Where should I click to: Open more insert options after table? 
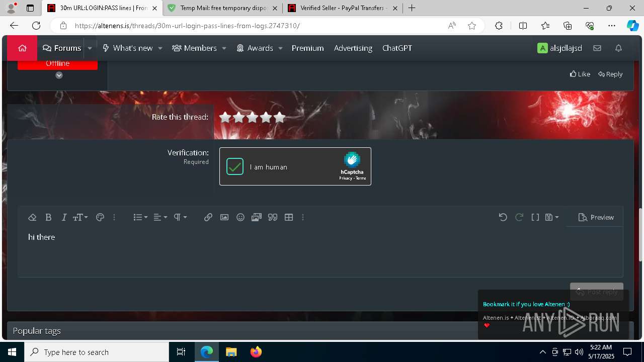(x=303, y=217)
